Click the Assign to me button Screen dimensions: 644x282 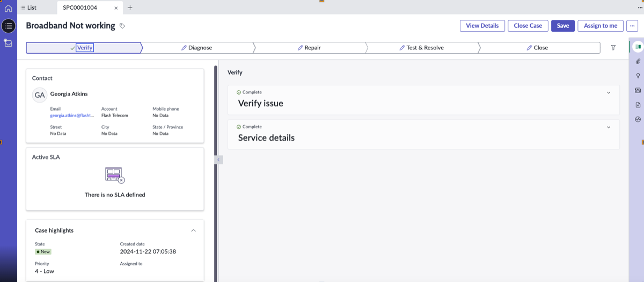click(601, 26)
